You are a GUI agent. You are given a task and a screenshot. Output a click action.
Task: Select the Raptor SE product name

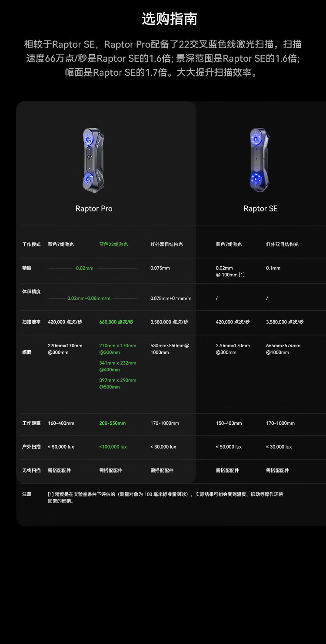coord(260,209)
